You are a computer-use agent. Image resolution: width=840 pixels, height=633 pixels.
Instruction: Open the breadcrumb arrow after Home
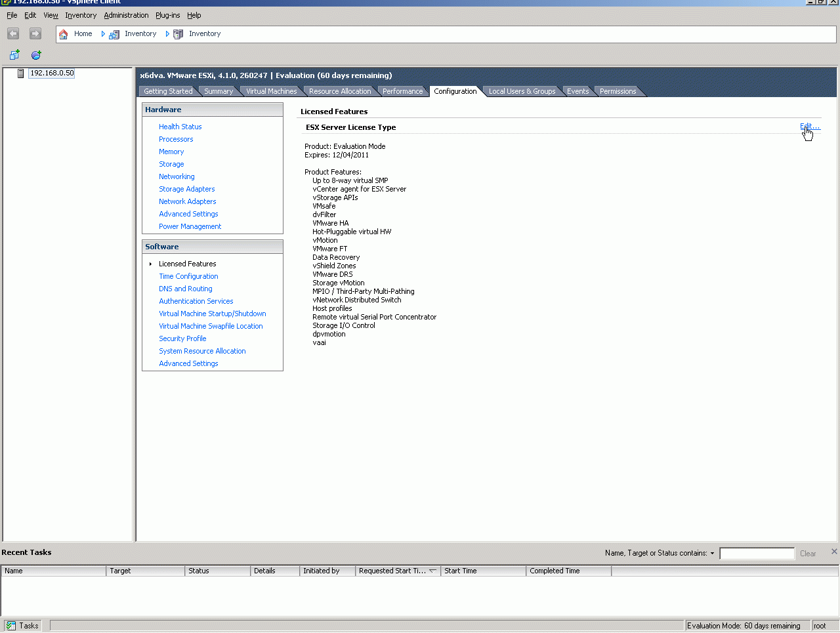(103, 34)
